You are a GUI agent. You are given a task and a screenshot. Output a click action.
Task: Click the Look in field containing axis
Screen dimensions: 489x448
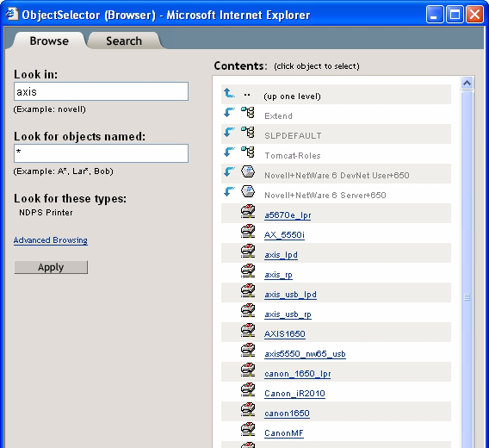101,91
